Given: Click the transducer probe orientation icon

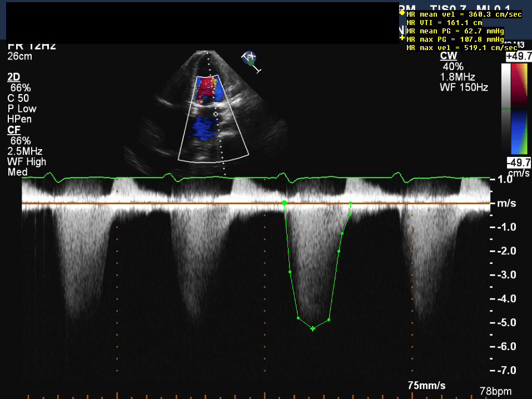Looking at the screenshot, I should tap(251, 61).
